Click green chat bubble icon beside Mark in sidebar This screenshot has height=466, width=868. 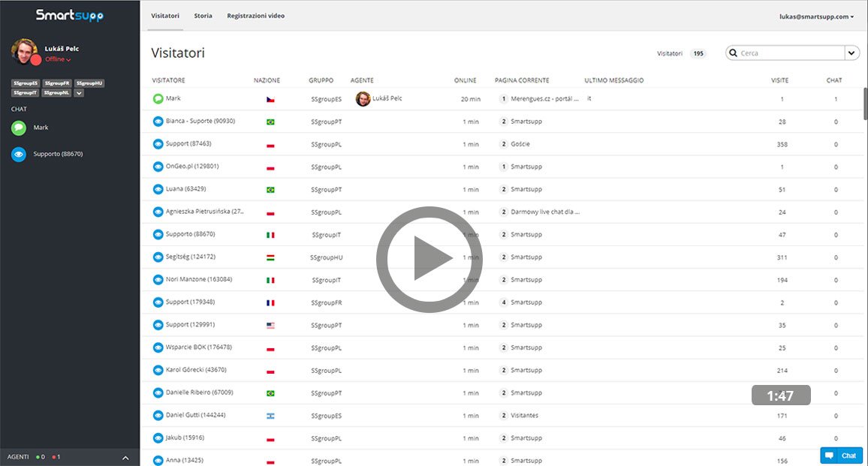click(x=19, y=128)
